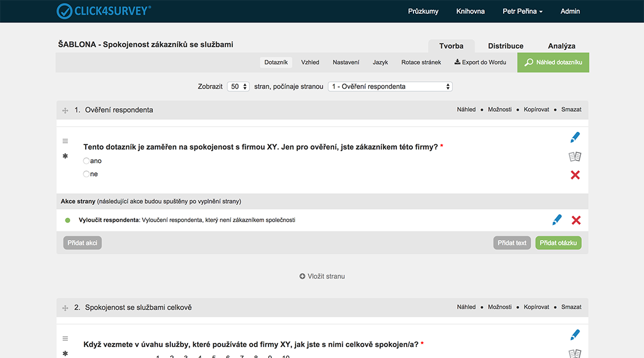
Task: Click move handle of page 1 Ověření respondenta
Action: click(x=65, y=111)
